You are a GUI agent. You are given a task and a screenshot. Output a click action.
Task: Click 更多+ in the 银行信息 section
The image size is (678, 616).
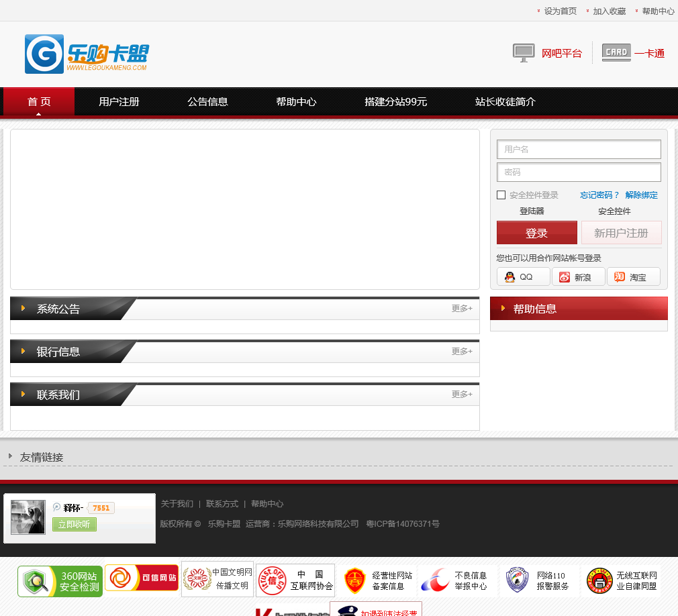462,351
